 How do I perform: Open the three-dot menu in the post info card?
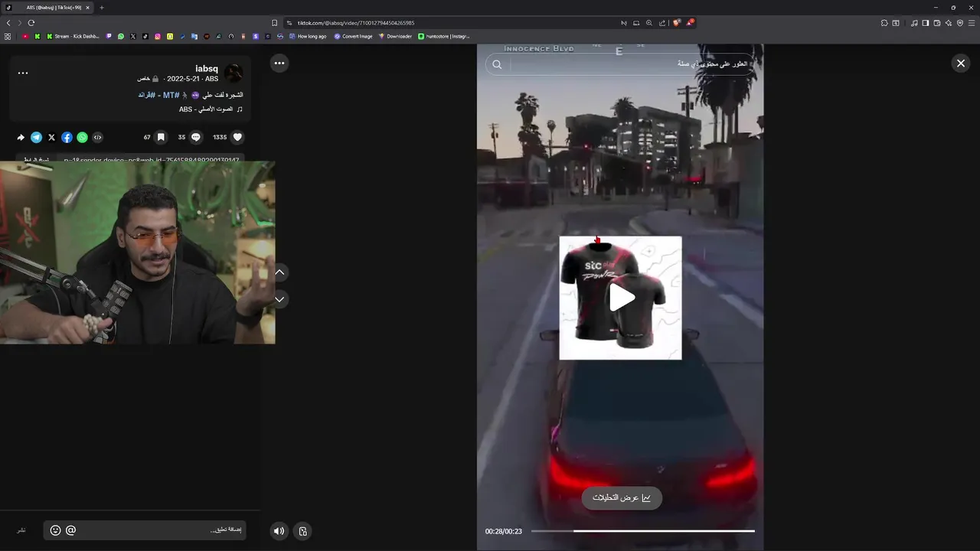(23, 73)
